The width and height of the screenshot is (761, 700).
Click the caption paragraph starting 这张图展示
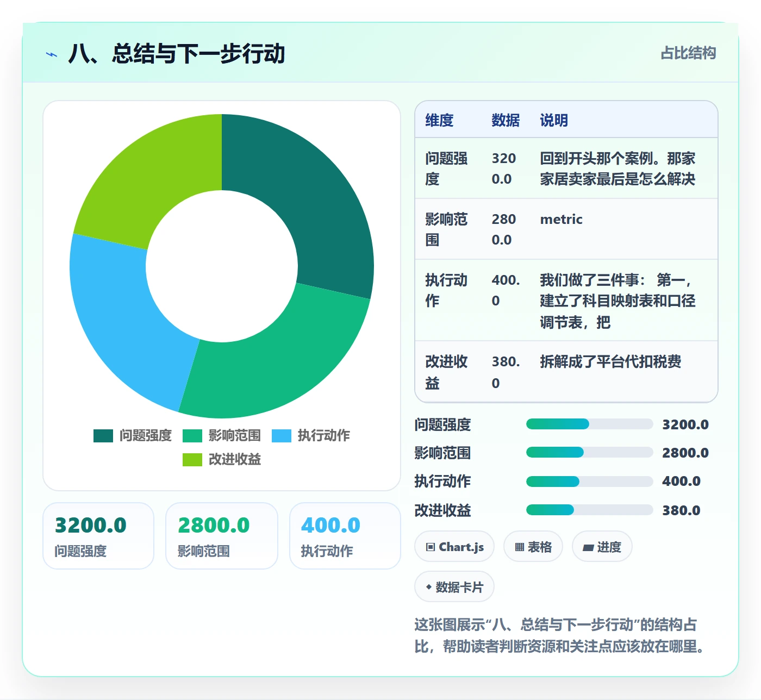pyautogui.click(x=560, y=635)
